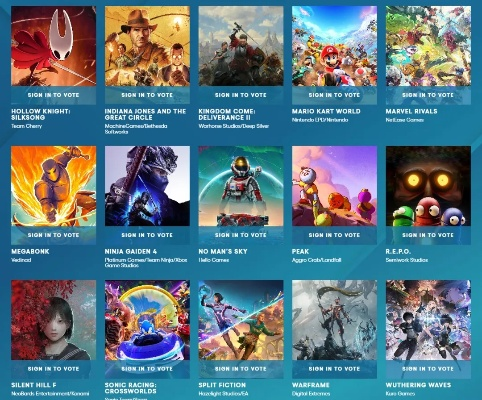This screenshot has height=400, width=482.
Task: Click the Mario Kart World artwork
Action: tap(334, 46)
